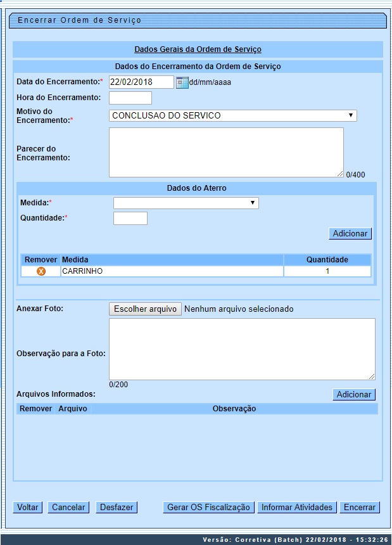Click the Dados do Aterro section header

(x=196, y=188)
